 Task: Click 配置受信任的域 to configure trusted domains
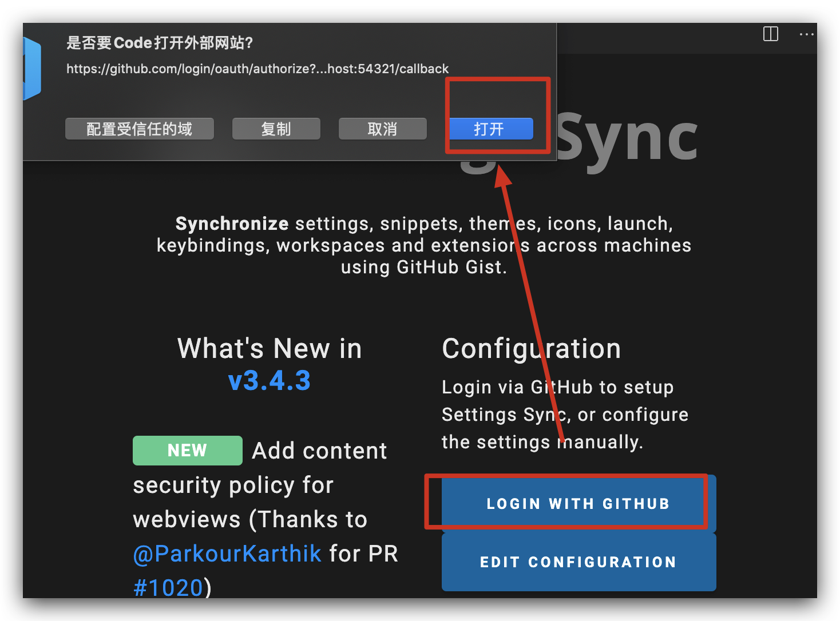click(139, 129)
